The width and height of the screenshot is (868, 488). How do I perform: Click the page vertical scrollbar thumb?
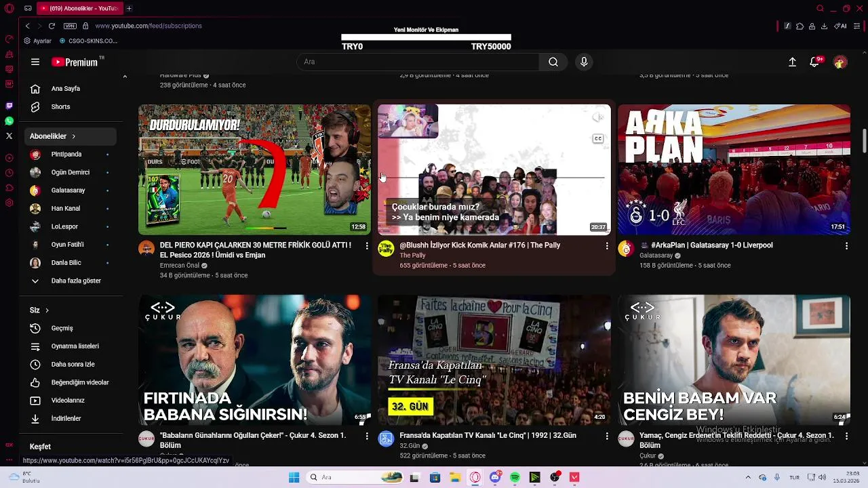click(x=864, y=140)
